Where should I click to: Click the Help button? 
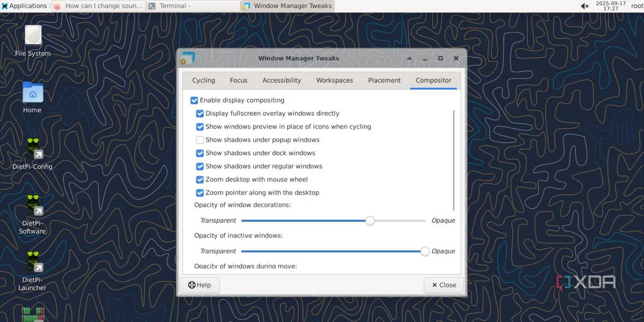(x=200, y=285)
